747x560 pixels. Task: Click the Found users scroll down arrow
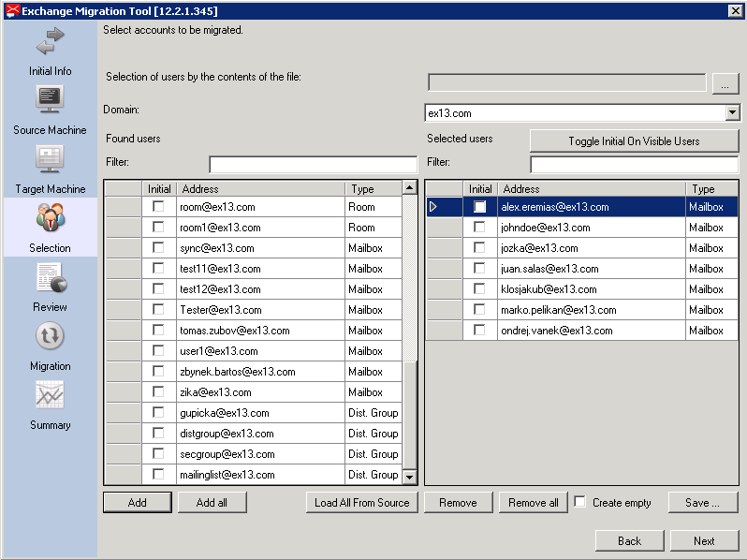pyautogui.click(x=409, y=476)
